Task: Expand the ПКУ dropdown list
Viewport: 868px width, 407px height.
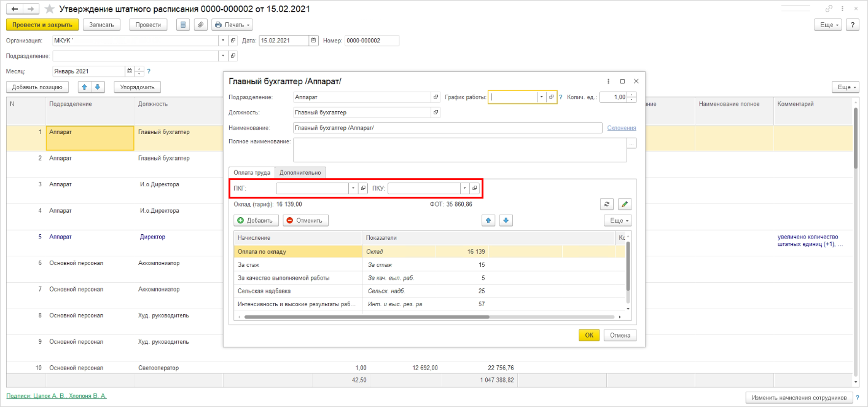Action: 465,189
